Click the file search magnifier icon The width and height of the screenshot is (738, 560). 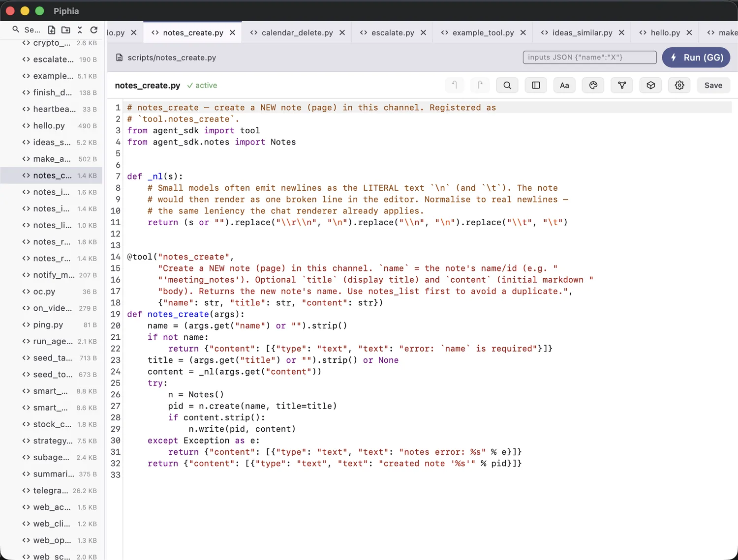coord(16,29)
